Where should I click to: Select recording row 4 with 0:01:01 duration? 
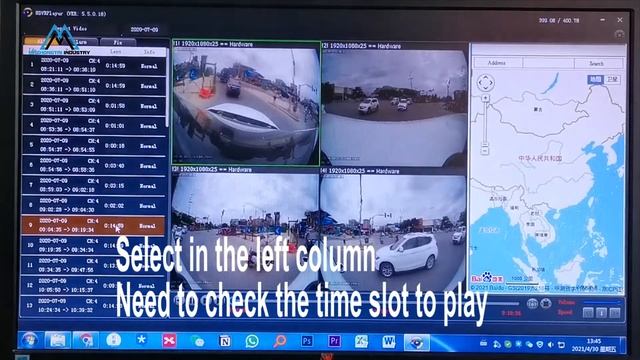point(94,125)
